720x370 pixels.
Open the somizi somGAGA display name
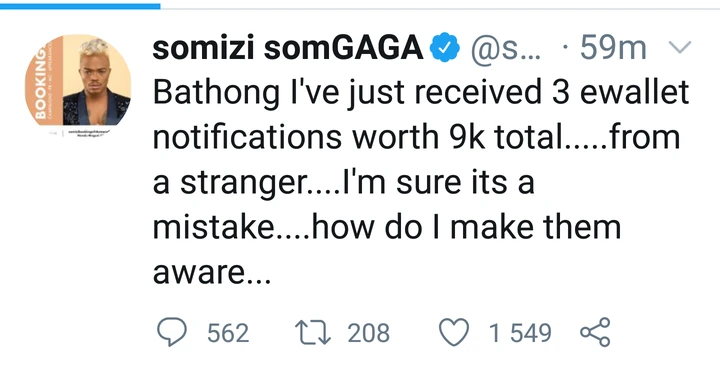click(287, 49)
